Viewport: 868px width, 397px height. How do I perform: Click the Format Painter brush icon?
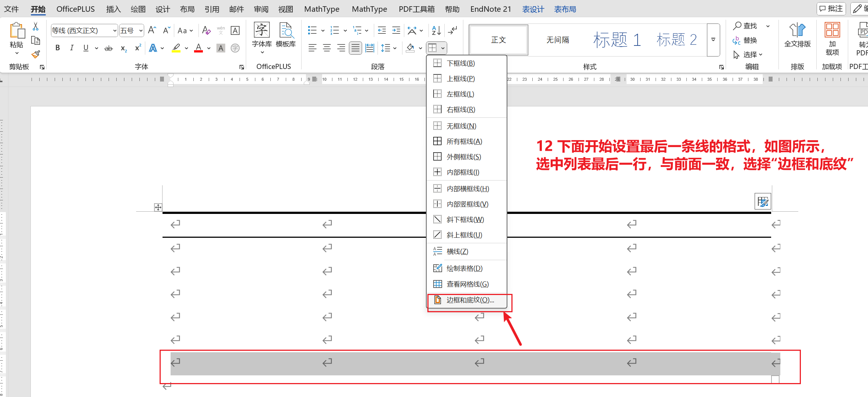click(36, 55)
